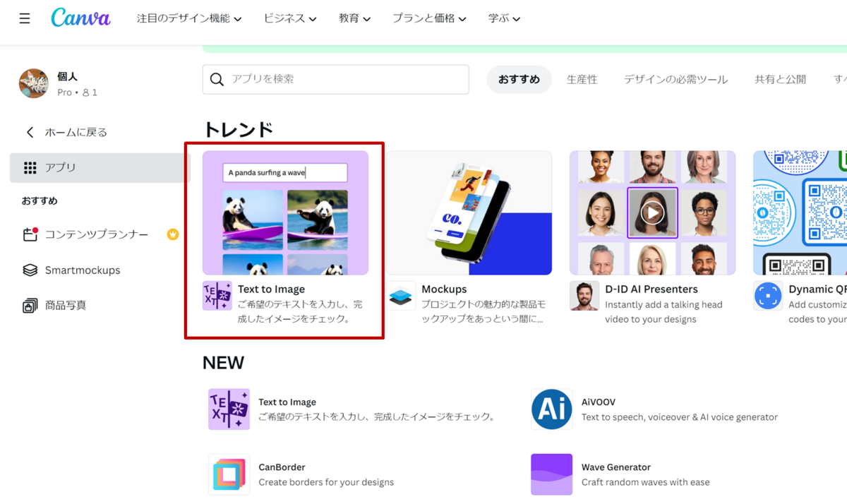Open 商品写真 in the sidebar

click(66, 306)
